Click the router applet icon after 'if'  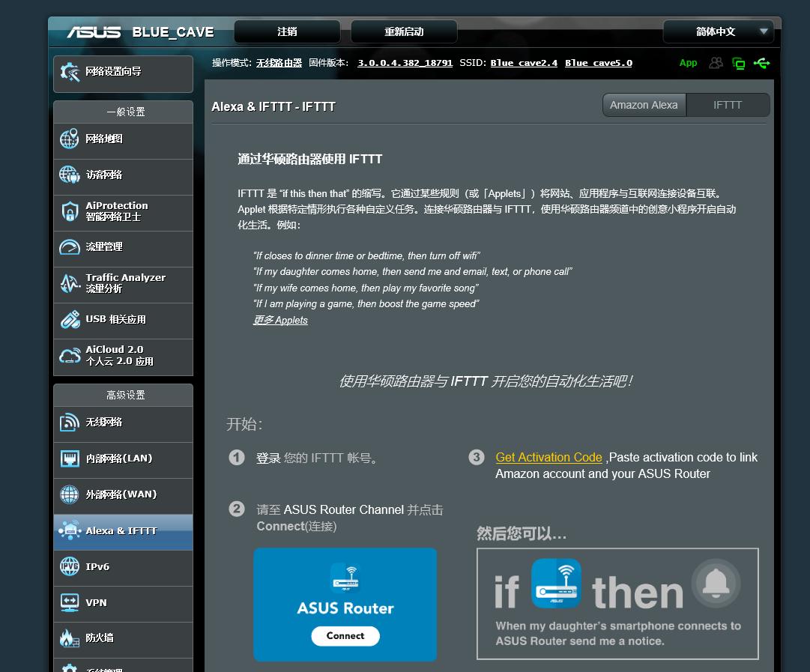point(556,583)
